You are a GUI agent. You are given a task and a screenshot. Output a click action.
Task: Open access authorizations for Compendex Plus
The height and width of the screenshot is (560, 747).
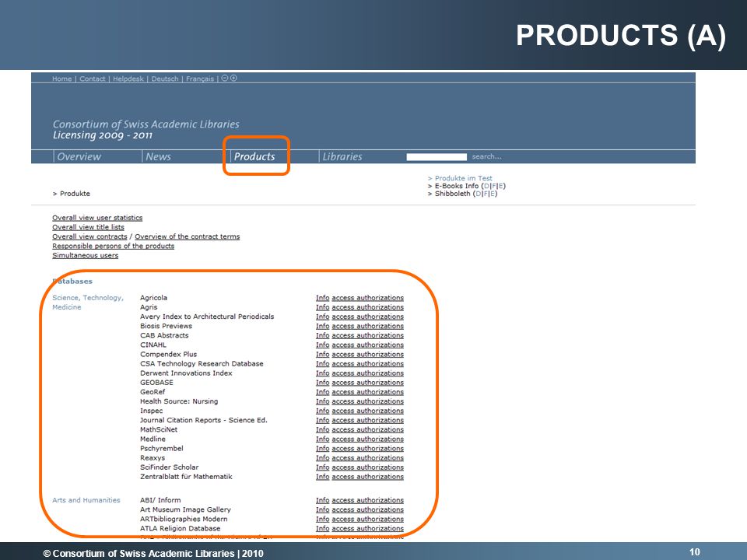368,355
